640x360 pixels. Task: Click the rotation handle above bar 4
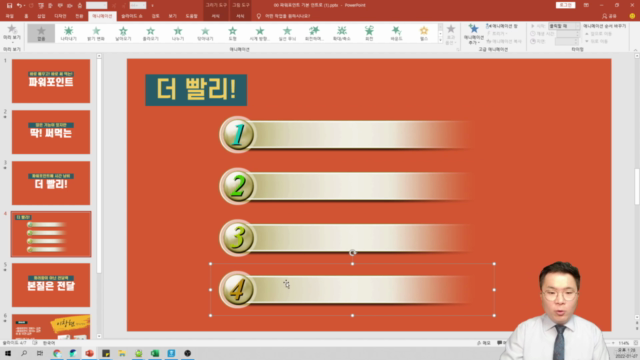(x=353, y=253)
